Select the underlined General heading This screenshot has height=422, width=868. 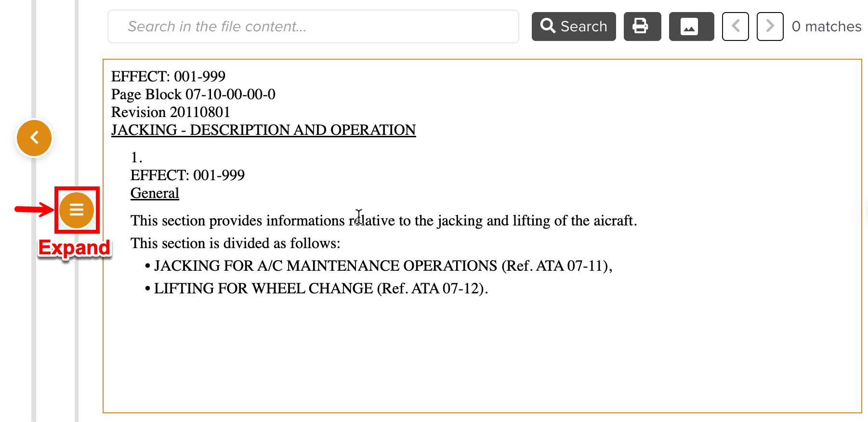click(155, 193)
